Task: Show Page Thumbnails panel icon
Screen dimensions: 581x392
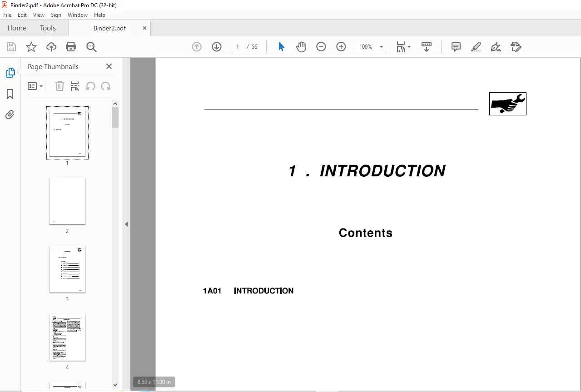Action: pos(10,73)
